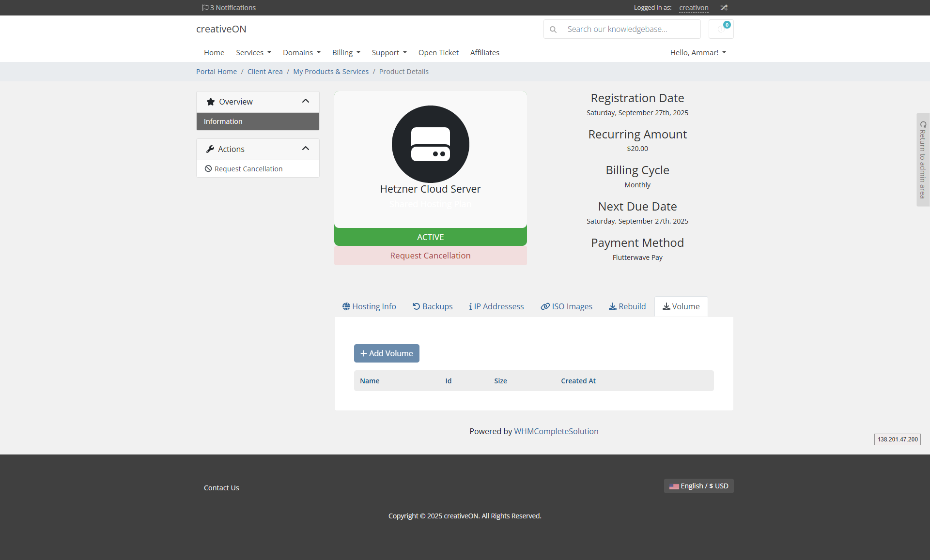The height and width of the screenshot is (560, 930).
Task: Collapse the Actions panel chevron
Action: [306, 149]
